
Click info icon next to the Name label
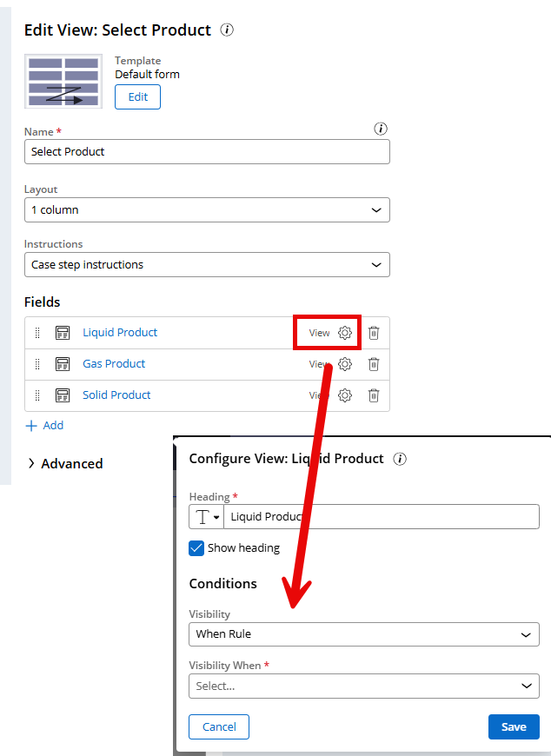380,128
